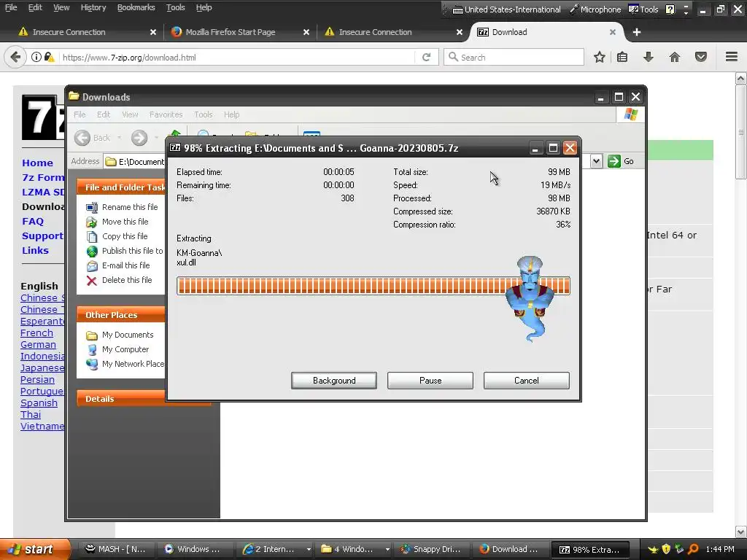Select Thai language link
The width and height of the screenshot is (747, 560).
(31, 414)
